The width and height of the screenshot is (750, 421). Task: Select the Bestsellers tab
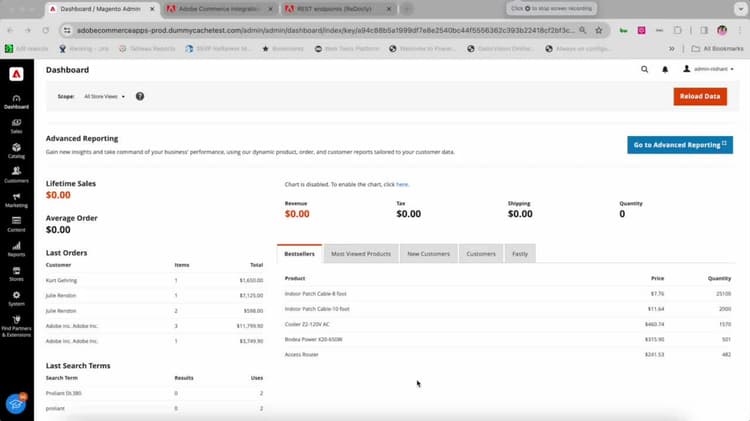click(x=299, y=254)
